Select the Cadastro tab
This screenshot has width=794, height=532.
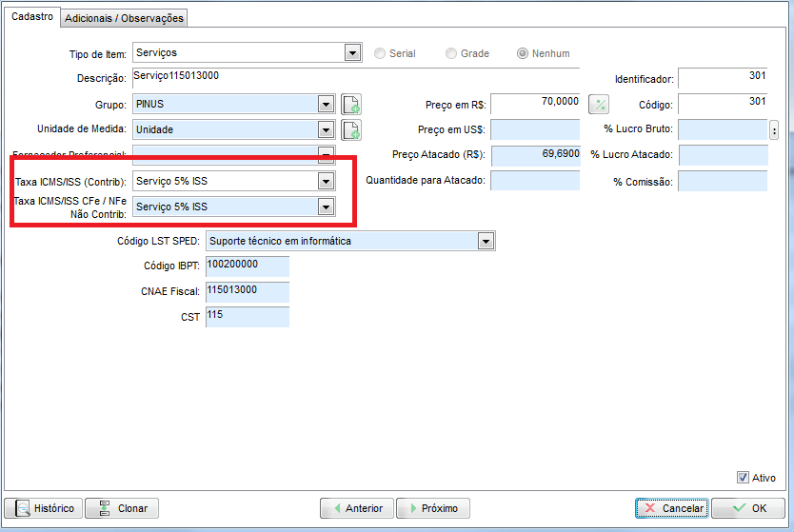pos(31,17)
